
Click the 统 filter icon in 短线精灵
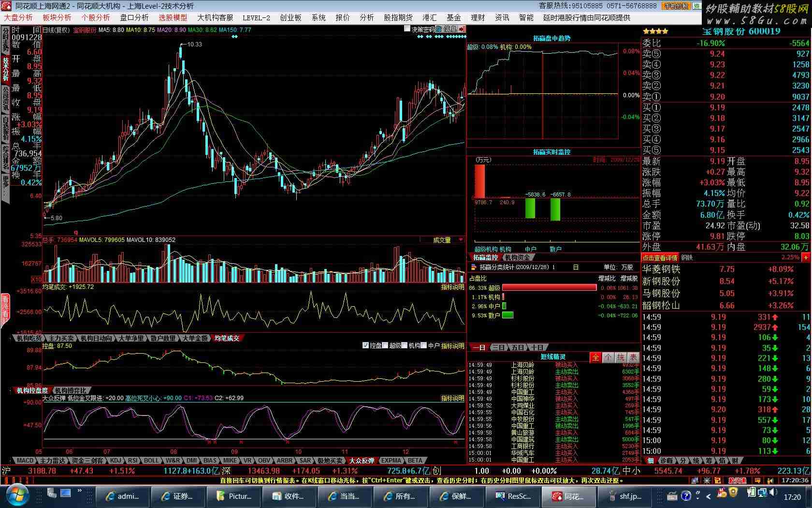621,357
